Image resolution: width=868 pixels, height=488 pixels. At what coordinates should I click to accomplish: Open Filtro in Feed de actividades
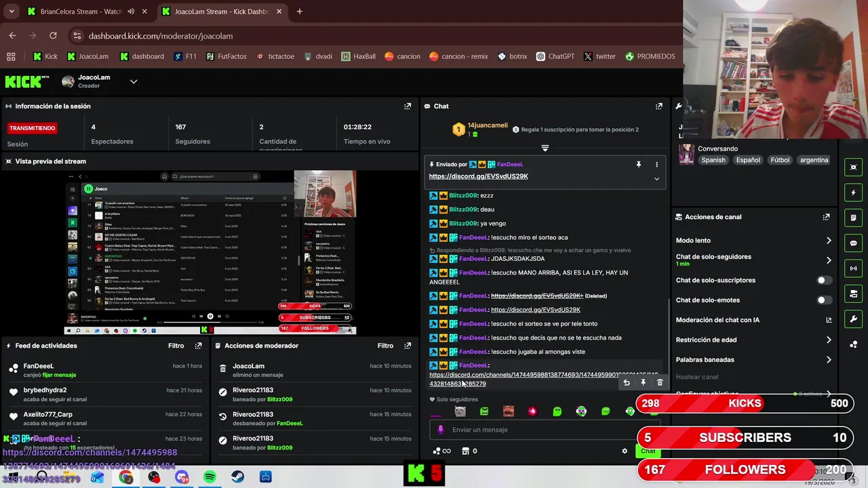point(176,346)
